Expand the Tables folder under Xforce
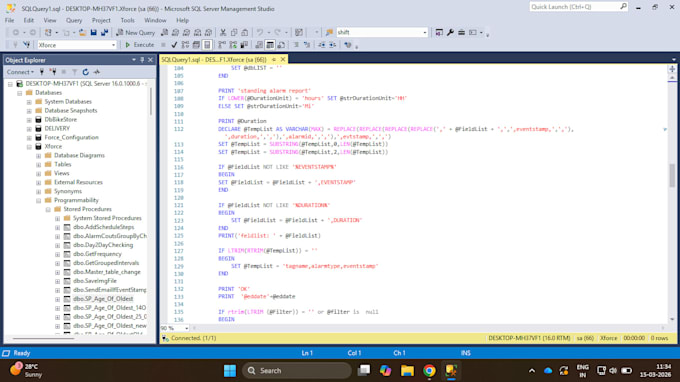Image resolution: width=680 pixels, height=382 pixels. pyautogui.click(x=39, y=164)
